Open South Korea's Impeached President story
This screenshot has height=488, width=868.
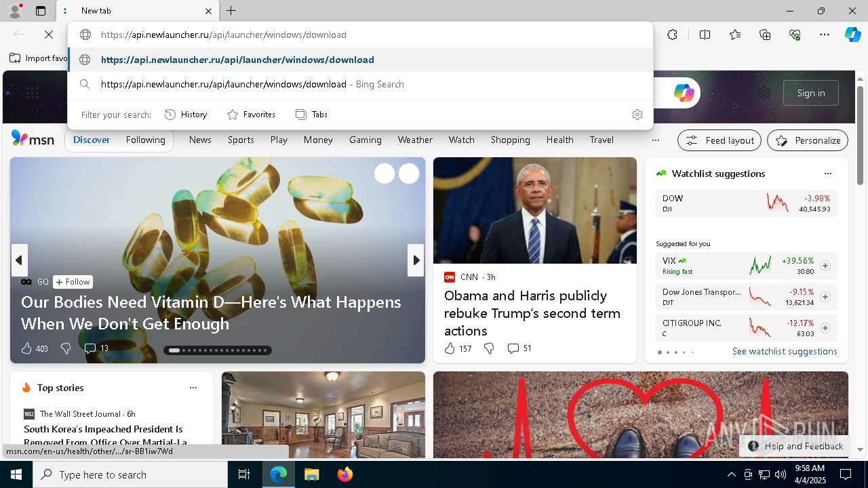tap(105, 435)
